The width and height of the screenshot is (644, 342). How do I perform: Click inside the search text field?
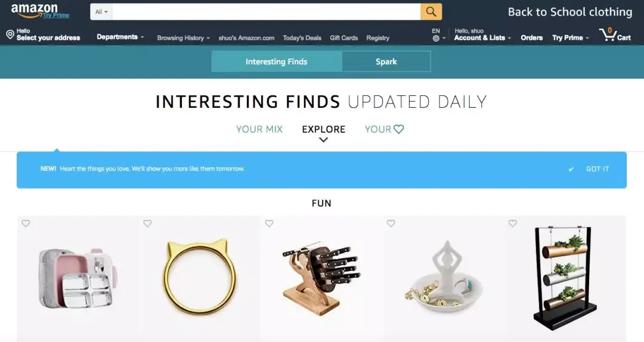pos(266,12)
